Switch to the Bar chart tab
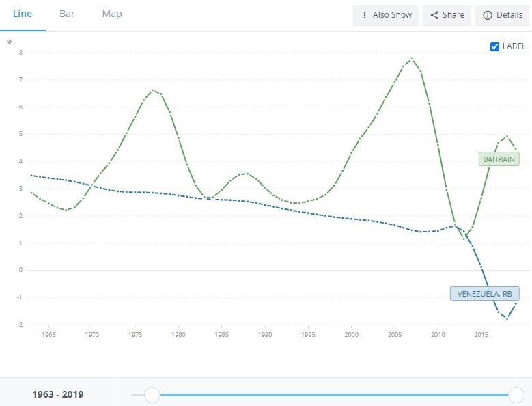This screenshot has width=532, height=406. point(67,14)
